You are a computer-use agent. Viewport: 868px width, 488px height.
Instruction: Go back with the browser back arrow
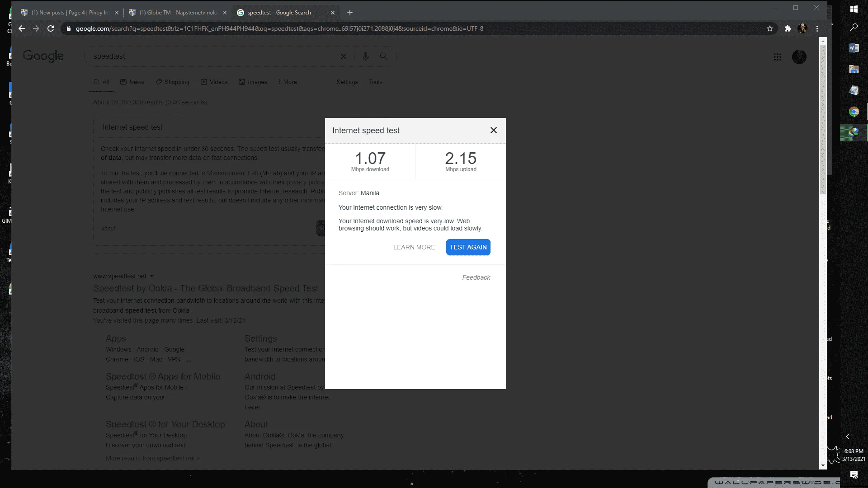[22, 28]
